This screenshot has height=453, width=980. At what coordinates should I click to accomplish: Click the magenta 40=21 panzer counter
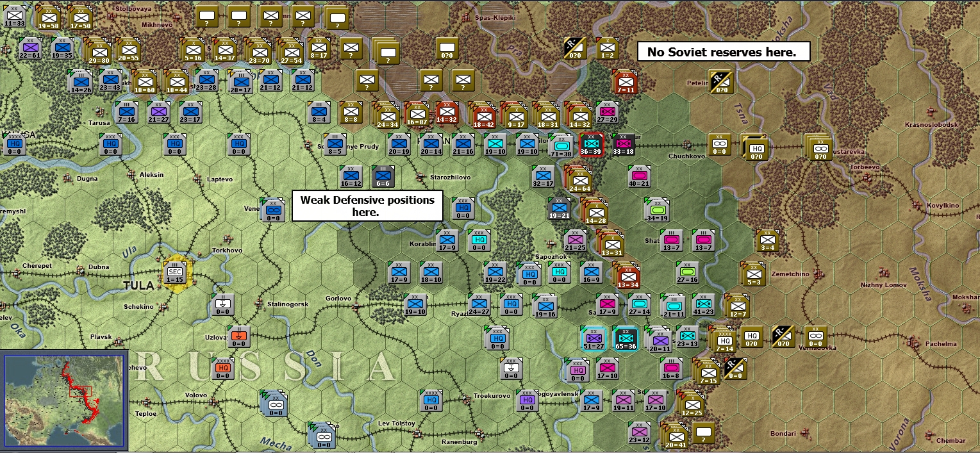(x=639, y=177)
